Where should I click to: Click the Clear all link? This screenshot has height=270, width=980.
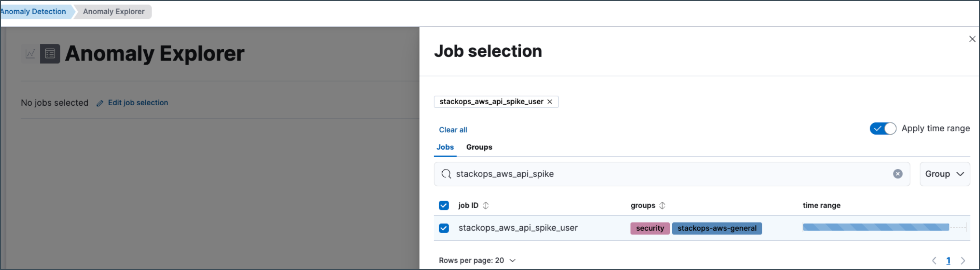pyautogui.click(x=453, y=129)
